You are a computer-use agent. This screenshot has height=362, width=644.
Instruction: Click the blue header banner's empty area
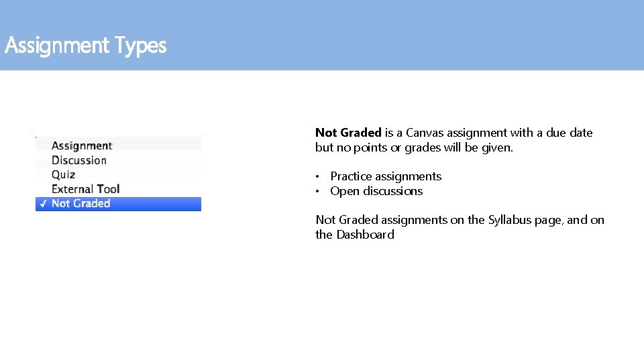[x=402, y=35]
